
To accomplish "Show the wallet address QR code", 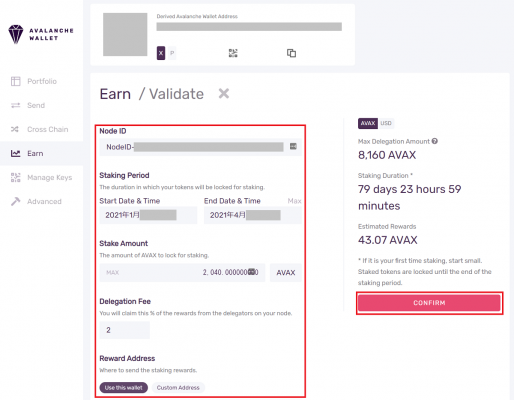I will (x=233, y=53).
